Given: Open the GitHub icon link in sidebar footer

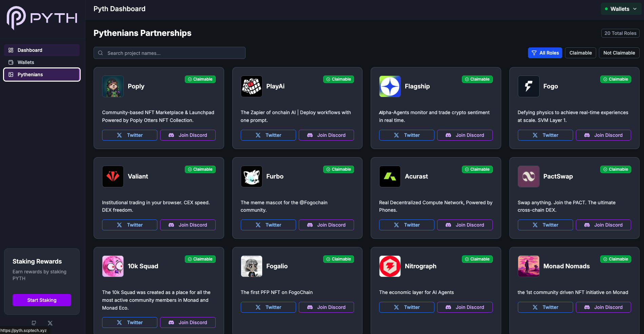Looking at the screenshot, I should pyautogui.click(x=34, y=323).
